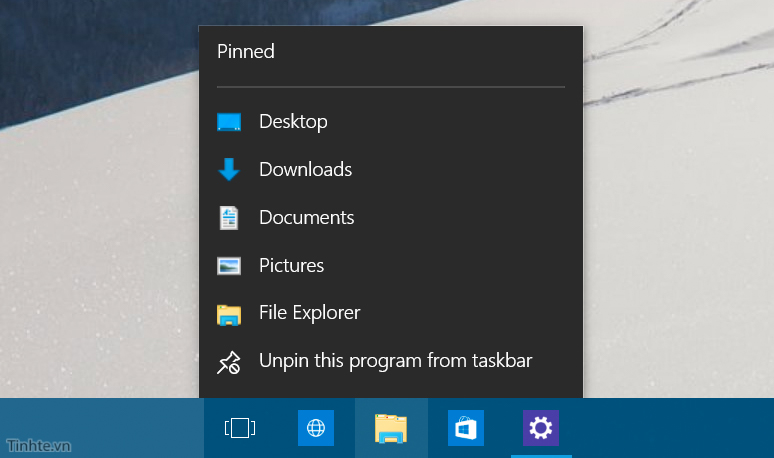This screenshot has width=774, height=458.
Task: Select Pictures text in the jump list
Action: 291,266
